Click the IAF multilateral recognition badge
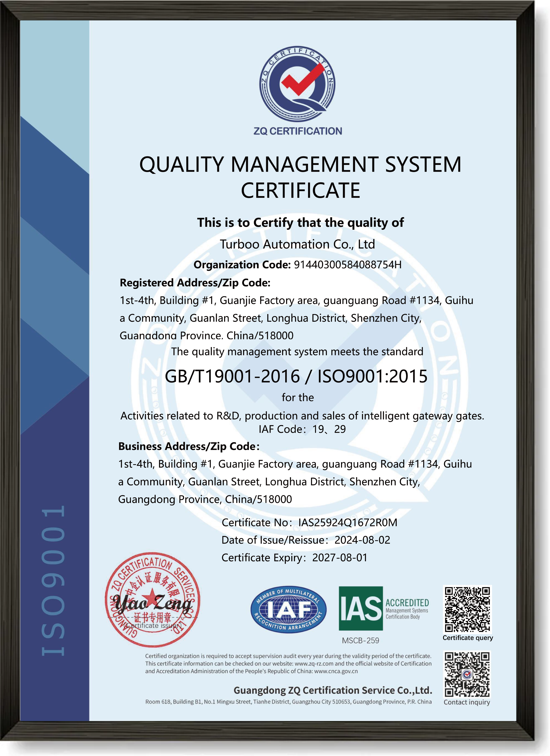This screenshot has height=756, width=550. pos(288,610)
